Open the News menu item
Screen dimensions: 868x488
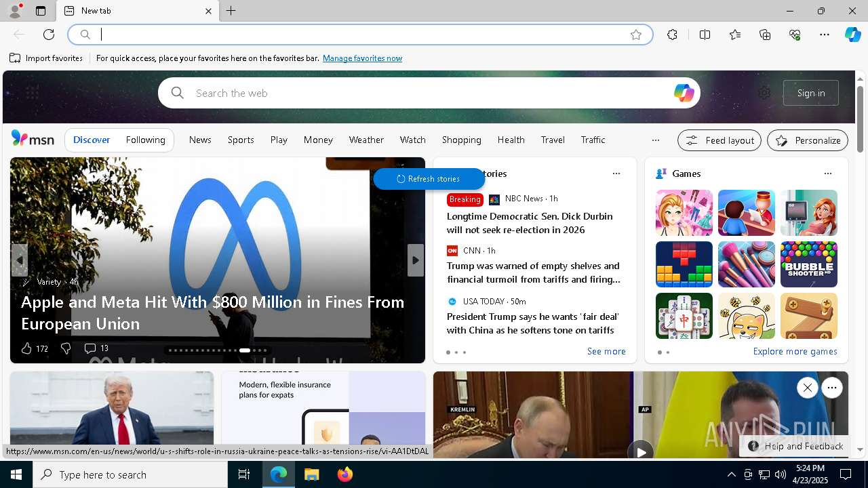click(200, 140)
